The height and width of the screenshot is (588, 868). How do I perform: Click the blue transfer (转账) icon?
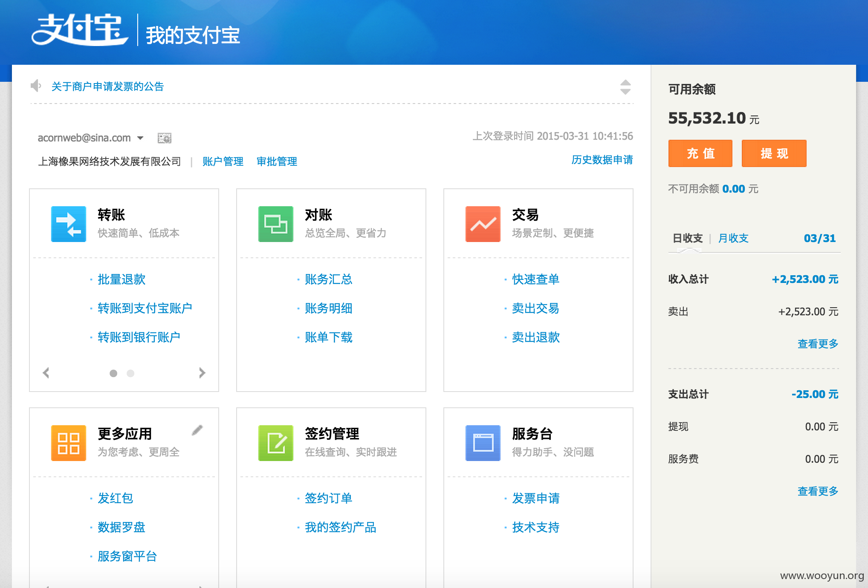click(x=69, y=224)
